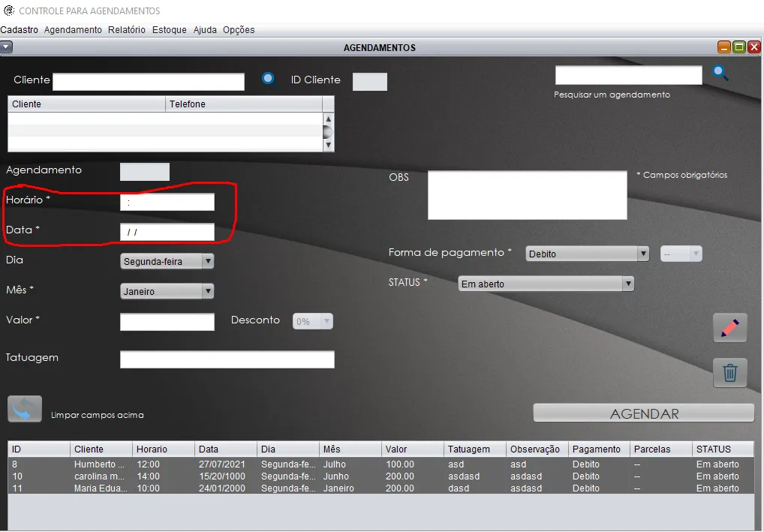Open the internal window menu arrow icon

tap(6, 47)
